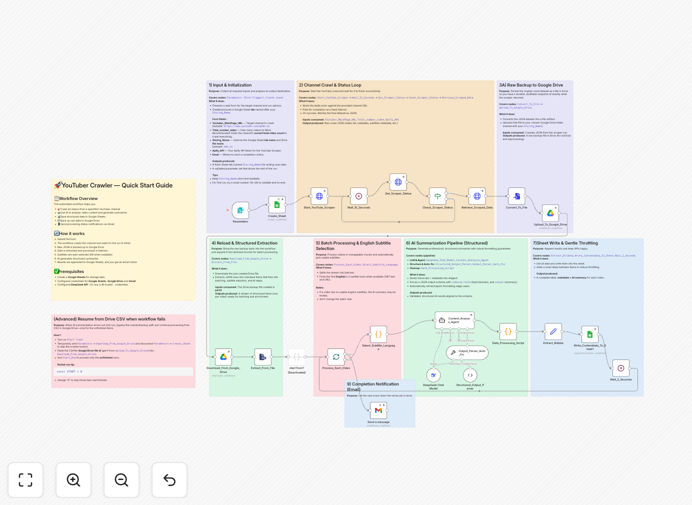This screenshot has width=692, height=505.
Task: Click the Sheet Write & Gentle Throttling title
Action: 565,243
